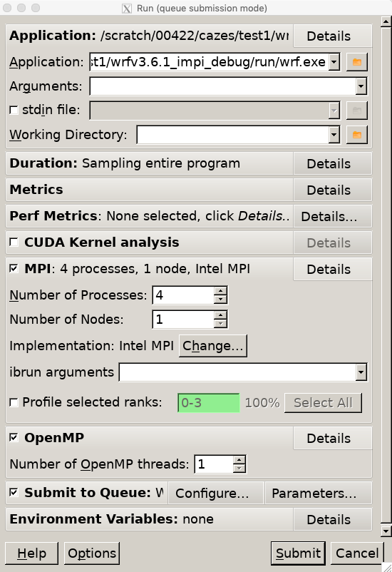The height and width of the screenshot is (572, 392).
Task: Uncheck the MPI checkbox
Action: (14, 268)
